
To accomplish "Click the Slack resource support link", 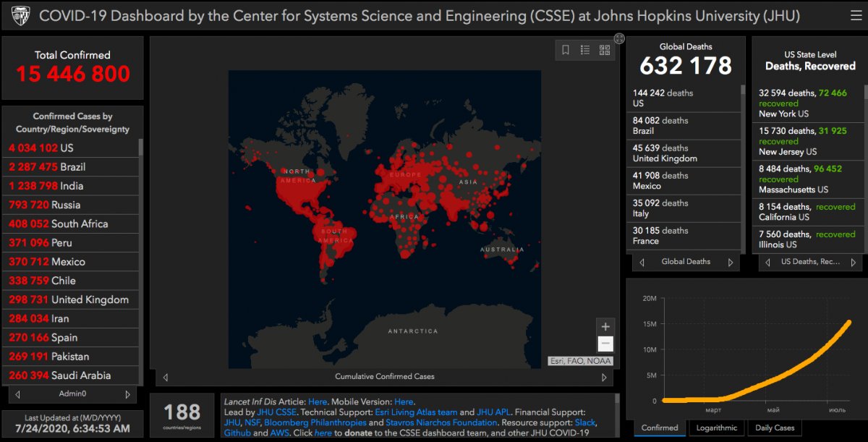I will click(x=585, y=422).
